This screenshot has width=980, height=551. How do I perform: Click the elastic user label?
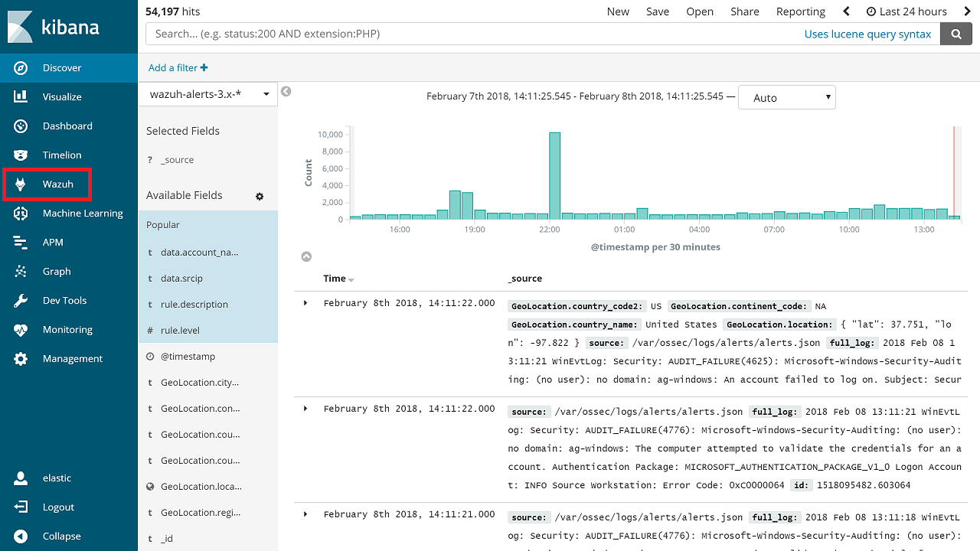57,478
